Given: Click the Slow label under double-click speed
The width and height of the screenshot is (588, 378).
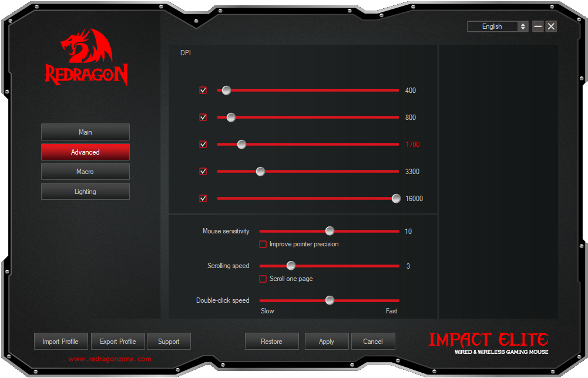Looking at the screenshot, I should (267, 311).
